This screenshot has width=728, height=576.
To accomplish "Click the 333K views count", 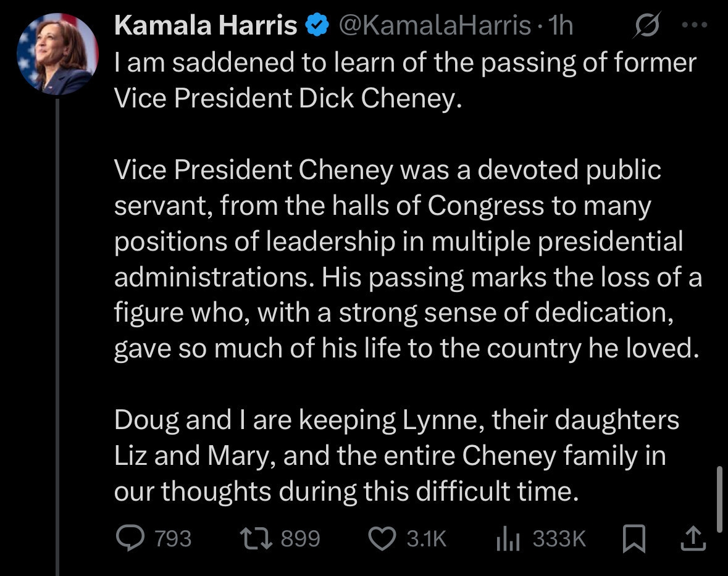I will pos(559,539).
